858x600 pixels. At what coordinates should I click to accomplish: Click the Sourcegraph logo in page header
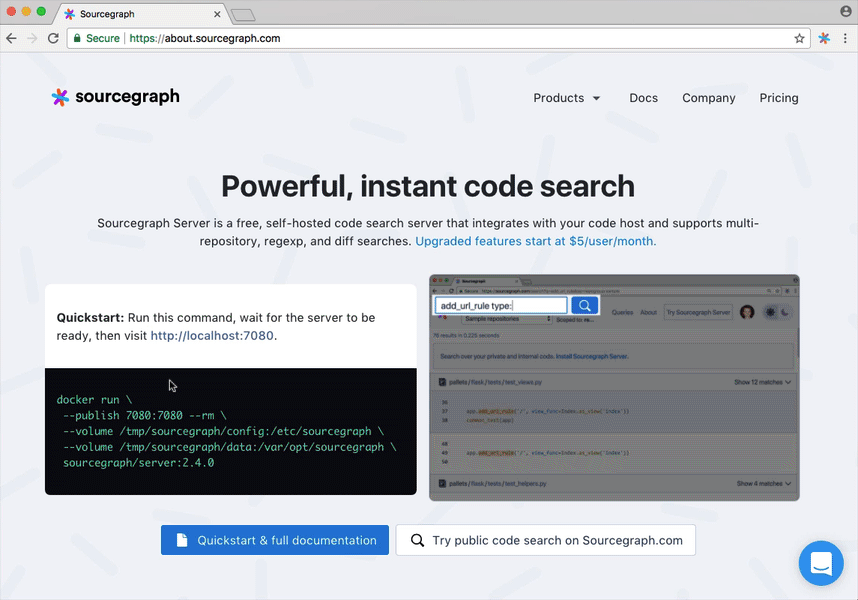click(115, 97)
